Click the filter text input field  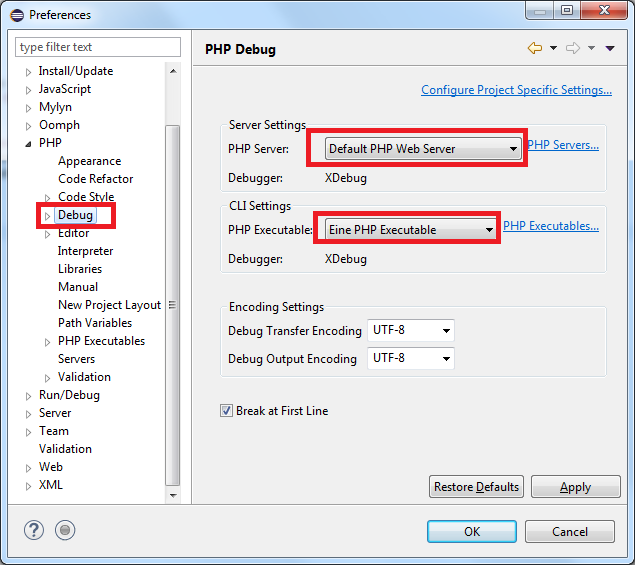tap(98, 47)
